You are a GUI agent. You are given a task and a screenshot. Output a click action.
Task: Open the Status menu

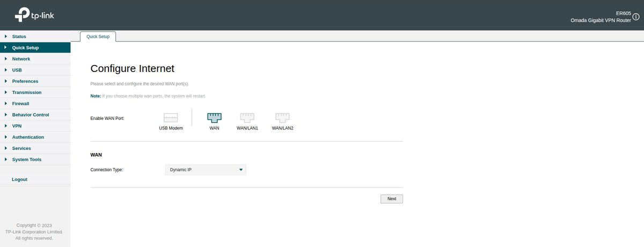coord(35,37)
